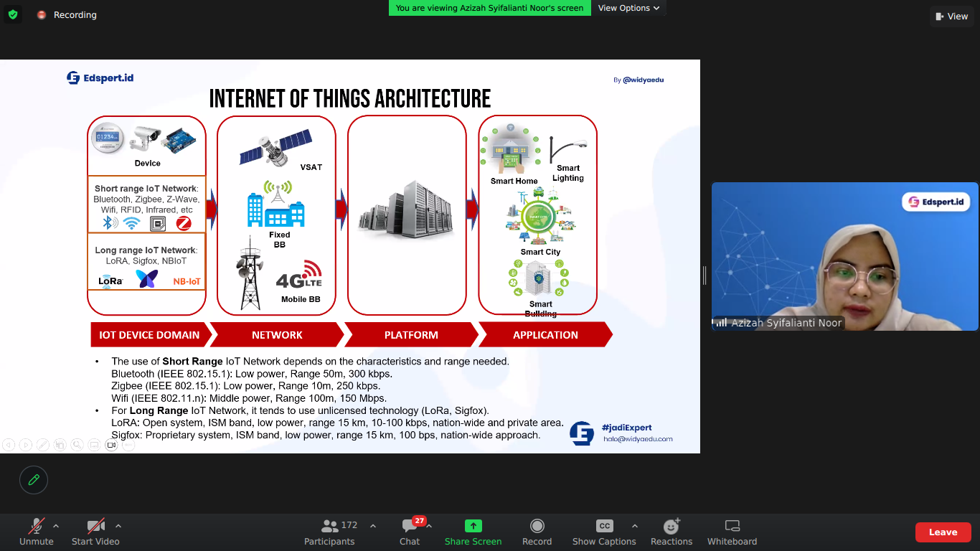Click the Bluetooth icon on the slide

point(109,223)
